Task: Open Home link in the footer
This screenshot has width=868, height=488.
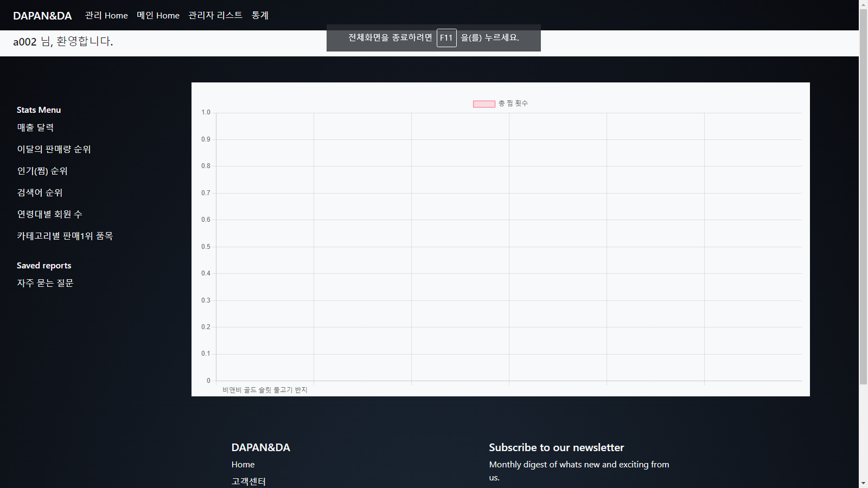Action: coord(242,464)
